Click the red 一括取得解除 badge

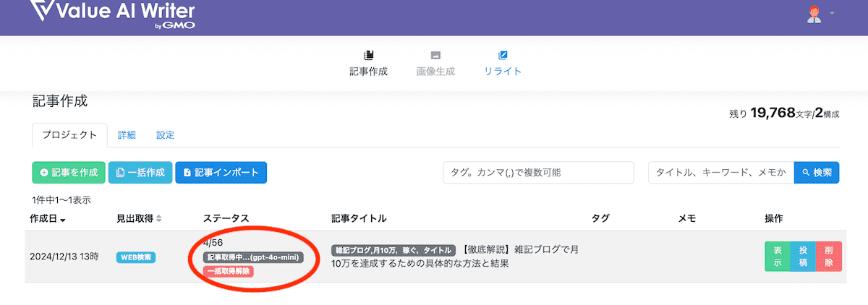pos(228,271)
